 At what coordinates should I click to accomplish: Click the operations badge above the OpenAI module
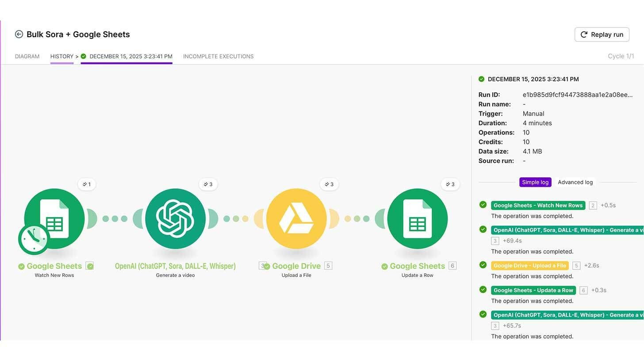(x=208, y=184)
